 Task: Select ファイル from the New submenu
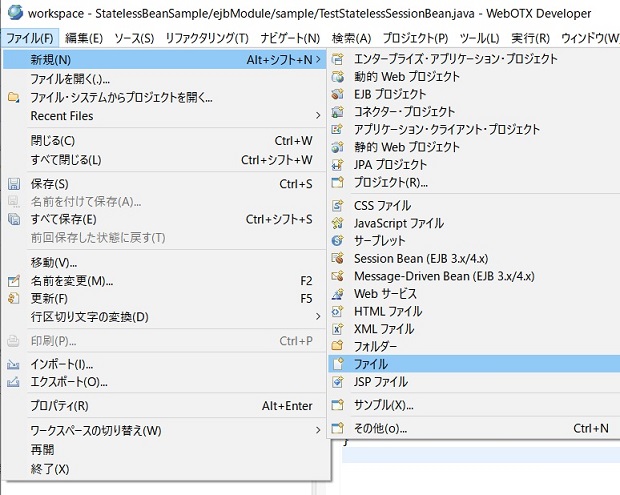371,365
